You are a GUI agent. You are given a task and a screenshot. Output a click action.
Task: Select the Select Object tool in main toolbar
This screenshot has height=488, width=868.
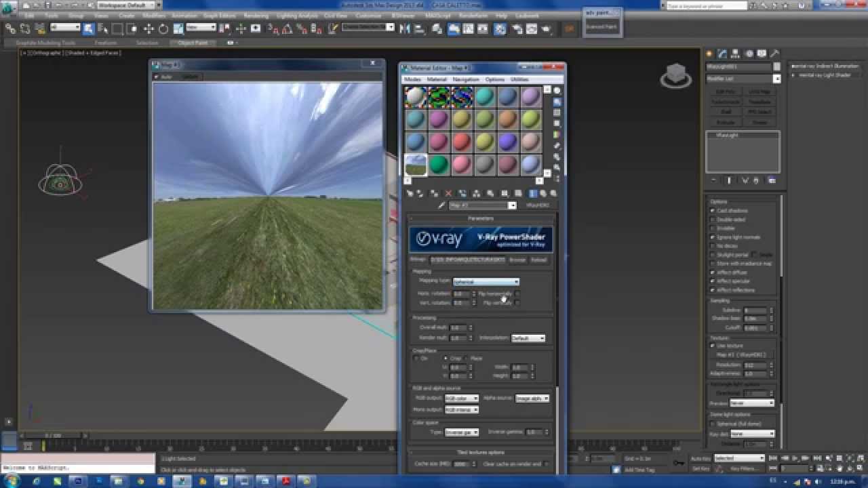pos(89,29)
